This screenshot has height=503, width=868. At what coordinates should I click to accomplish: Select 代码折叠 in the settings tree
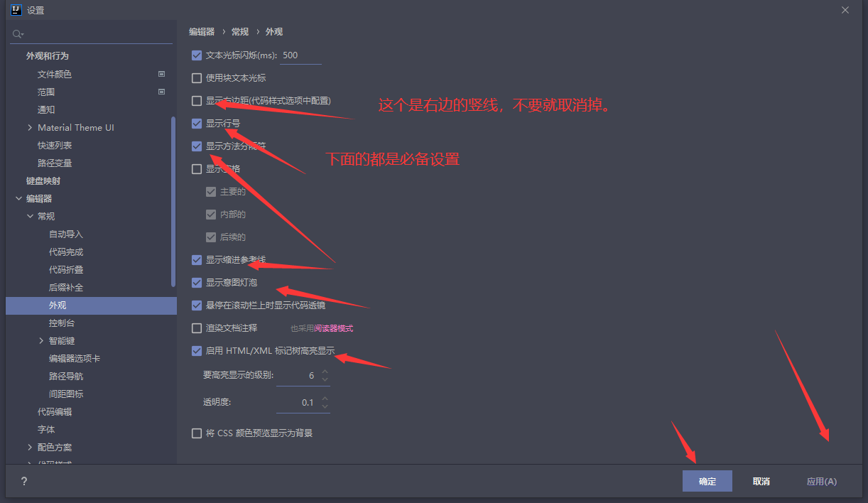pos(66,270)
